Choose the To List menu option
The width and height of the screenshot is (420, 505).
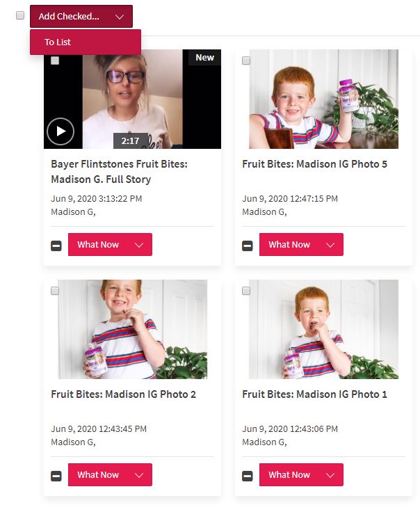(86, 42)
